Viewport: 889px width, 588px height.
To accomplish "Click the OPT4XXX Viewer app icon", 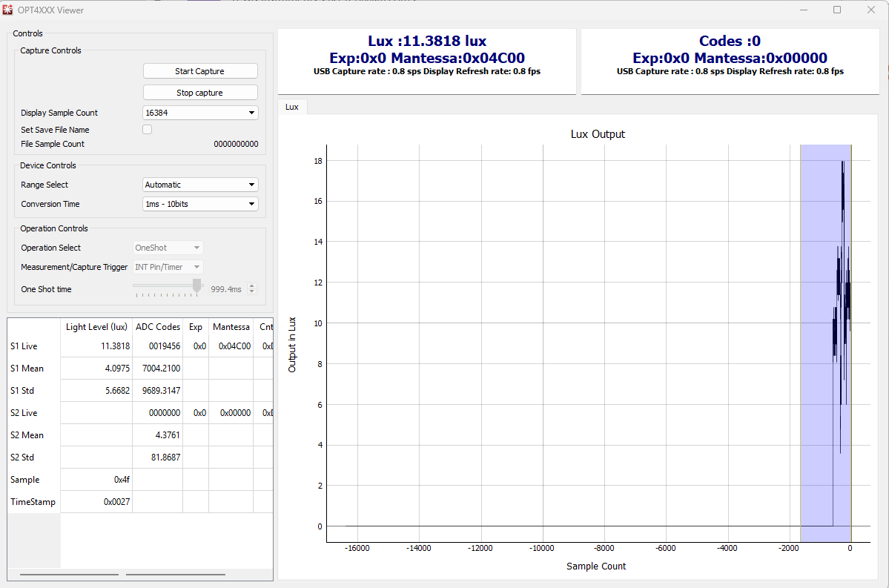I will [7, 10].
